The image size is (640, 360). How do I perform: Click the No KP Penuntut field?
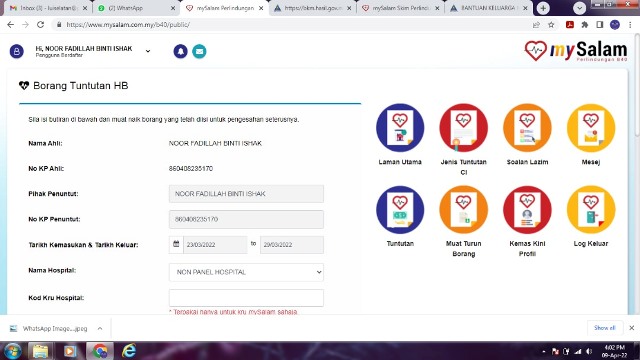pyautogui.click(x=246, y=219)
